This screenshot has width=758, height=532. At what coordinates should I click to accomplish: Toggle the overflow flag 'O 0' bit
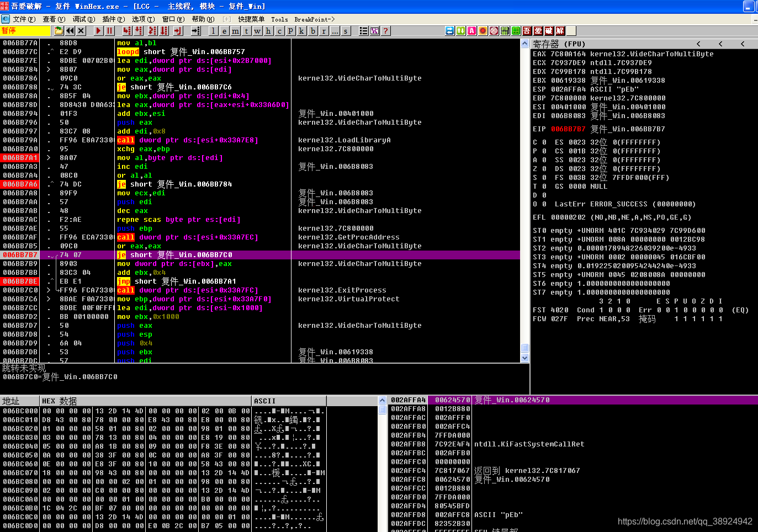pyautogui.click(x=539, y=204)
